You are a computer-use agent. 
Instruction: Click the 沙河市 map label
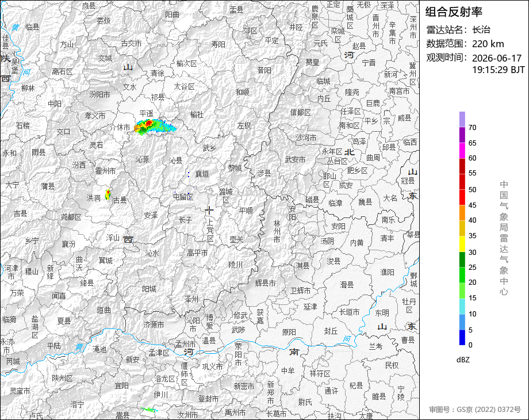pyautogui.click(x=306, y=138)
